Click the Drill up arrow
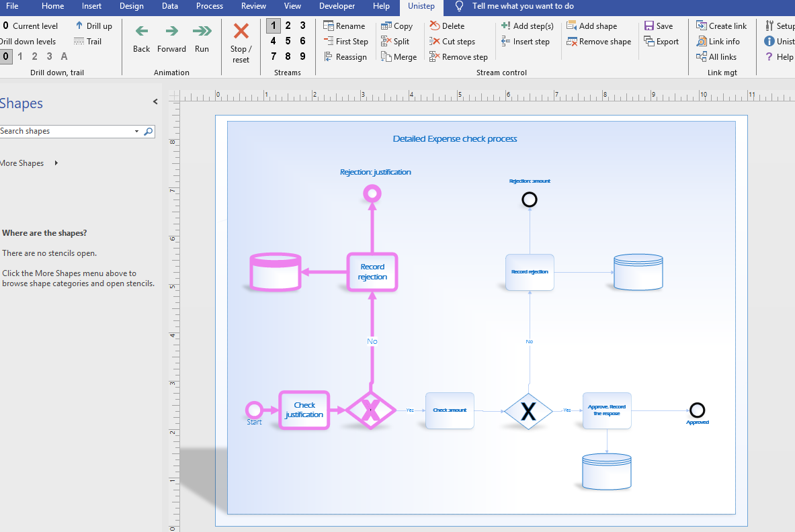The width and height of the screenshot is (795, 532). coord(79,26)
